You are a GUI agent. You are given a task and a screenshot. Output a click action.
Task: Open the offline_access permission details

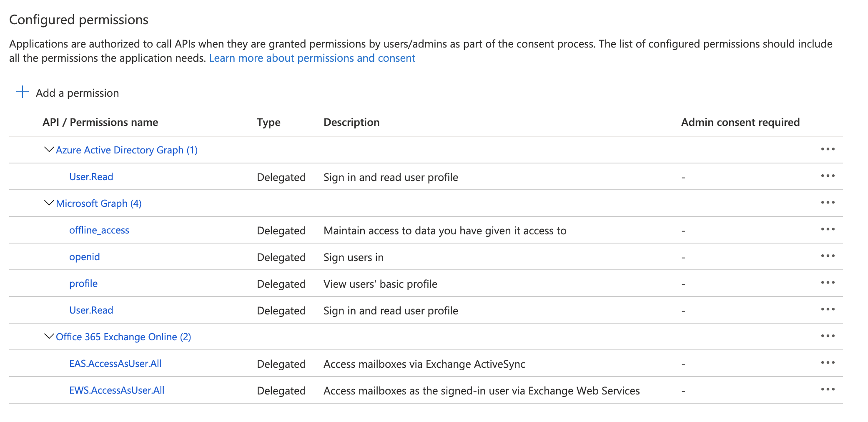(99, 230)
